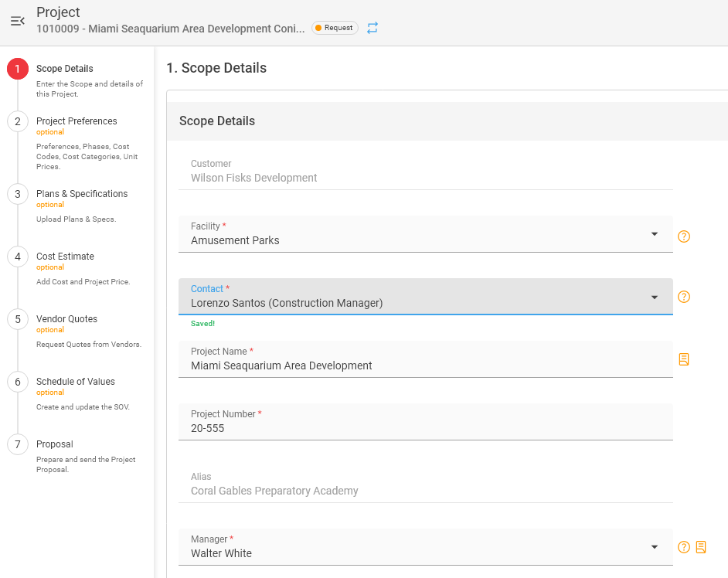This screenshot has height=578, width=728.
Task: Open the Manager dropdown list
Action: (654, 547)
